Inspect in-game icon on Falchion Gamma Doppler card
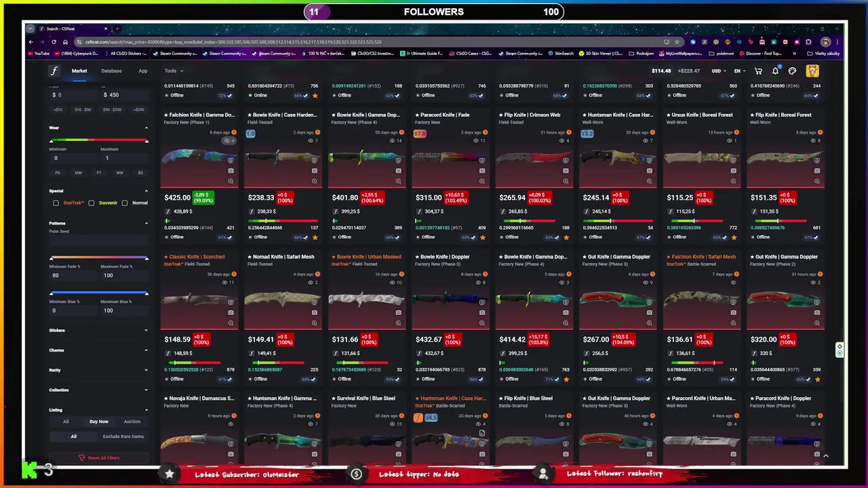The height and width of the screenshot is (488, 868). point(231,160)
